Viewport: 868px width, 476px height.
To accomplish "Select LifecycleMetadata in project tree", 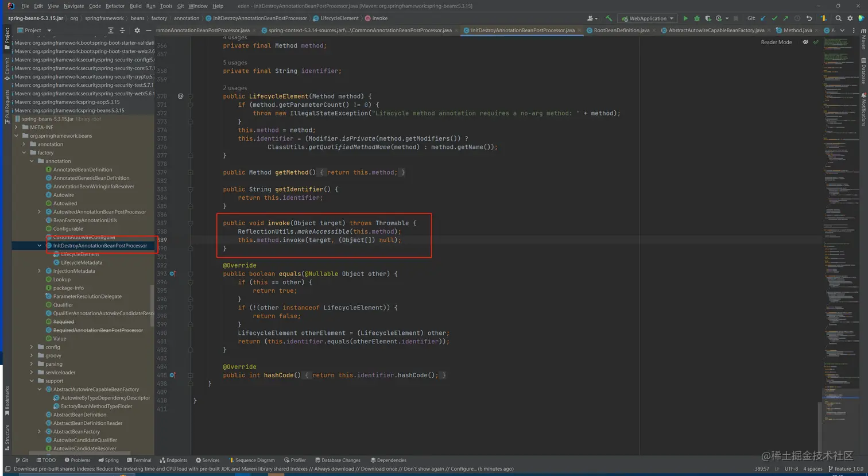I will pos(82,262).
